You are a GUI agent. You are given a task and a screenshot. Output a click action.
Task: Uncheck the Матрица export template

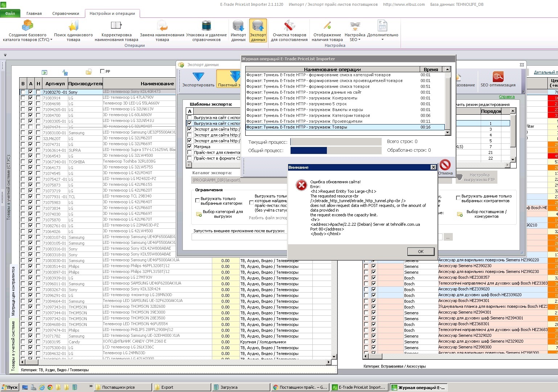click(189, 147)
